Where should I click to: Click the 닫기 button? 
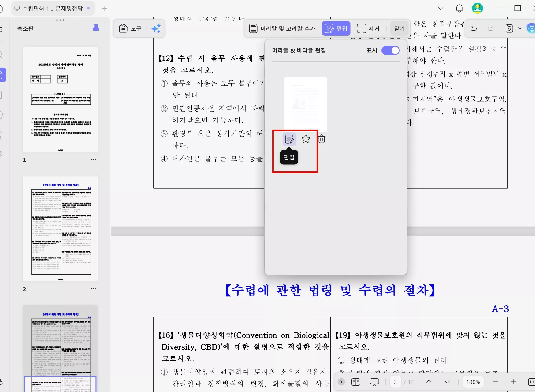399,28
